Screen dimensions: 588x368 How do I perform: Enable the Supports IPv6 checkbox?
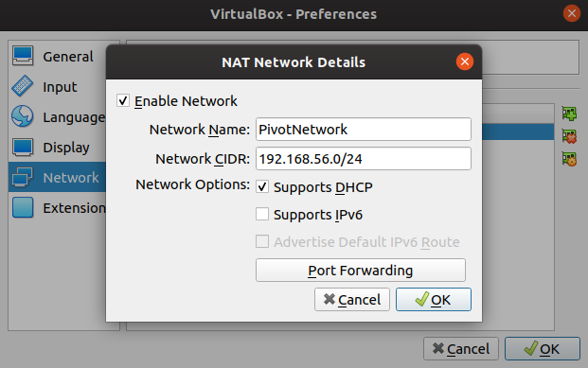pos(262,214)
